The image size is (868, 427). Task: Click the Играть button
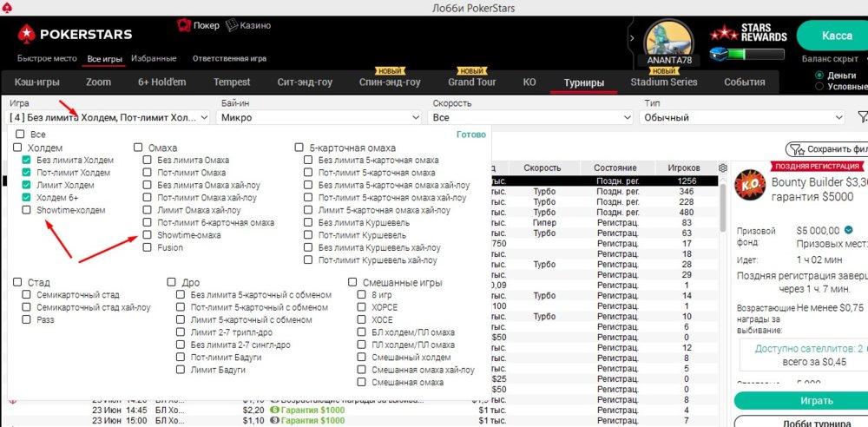[800, 400]
